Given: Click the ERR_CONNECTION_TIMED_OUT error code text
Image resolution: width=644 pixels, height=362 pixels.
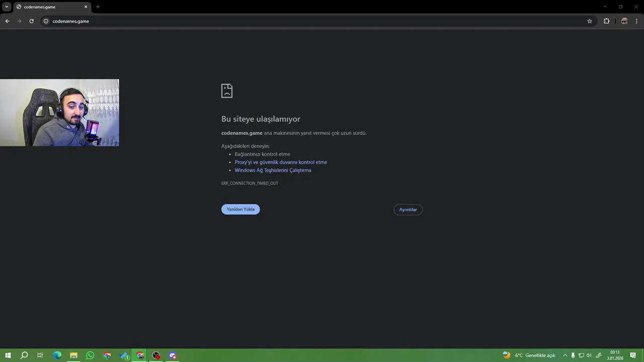Looking at the screenshot, I should 250,183.
